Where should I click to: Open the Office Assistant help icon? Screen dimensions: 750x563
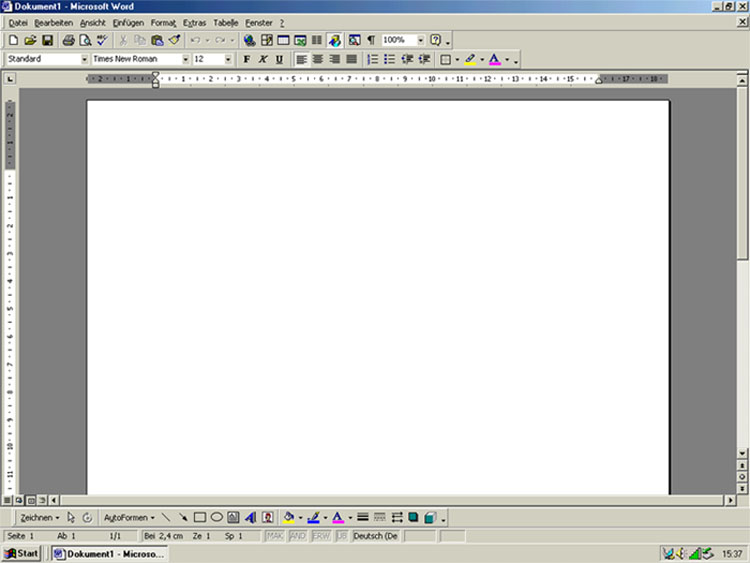click(x=435, y=40)
